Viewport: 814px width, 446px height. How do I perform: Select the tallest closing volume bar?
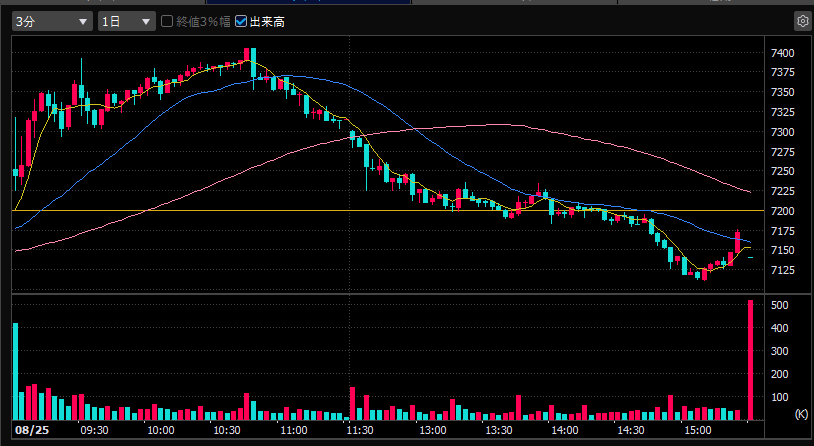click(750, 360)
